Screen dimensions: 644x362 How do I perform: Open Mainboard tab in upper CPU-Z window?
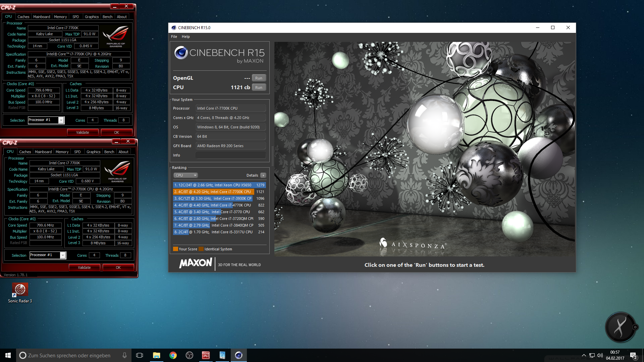pos(42,17)
